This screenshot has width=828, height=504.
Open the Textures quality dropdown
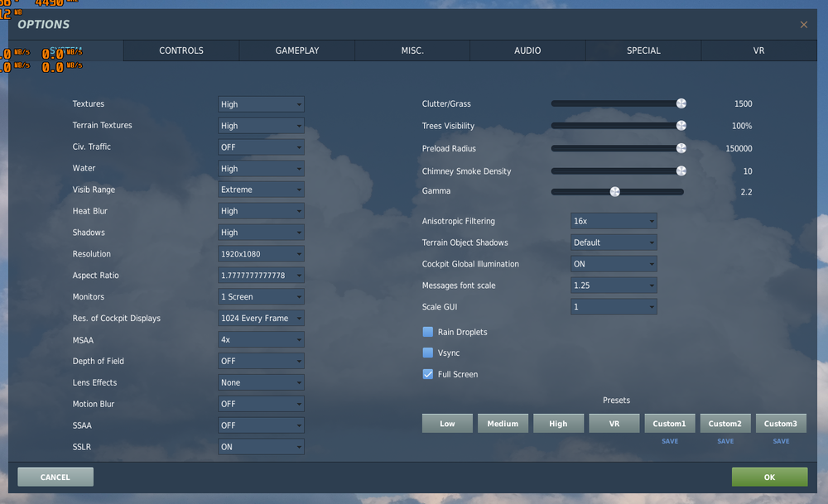click(x=261, y=104)
